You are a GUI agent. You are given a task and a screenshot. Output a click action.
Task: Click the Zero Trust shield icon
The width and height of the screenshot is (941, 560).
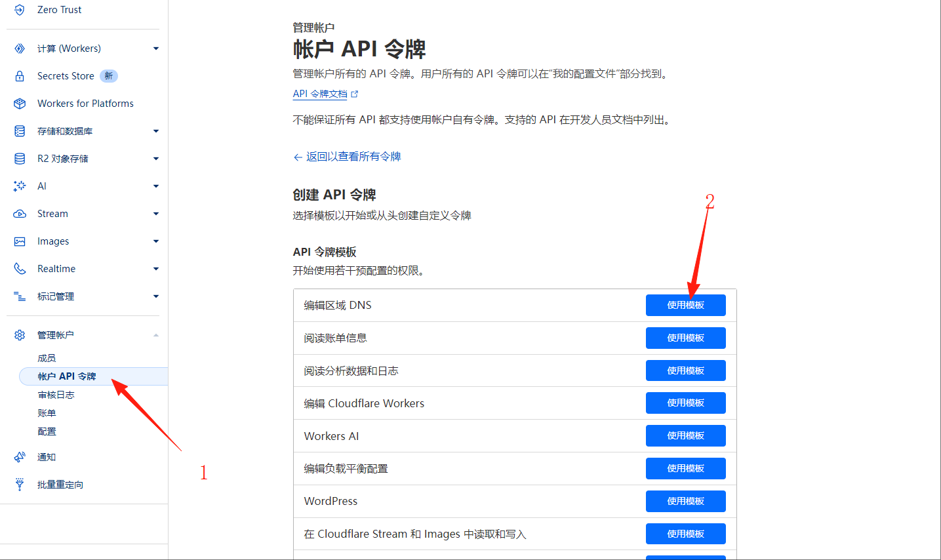point(20,10)
